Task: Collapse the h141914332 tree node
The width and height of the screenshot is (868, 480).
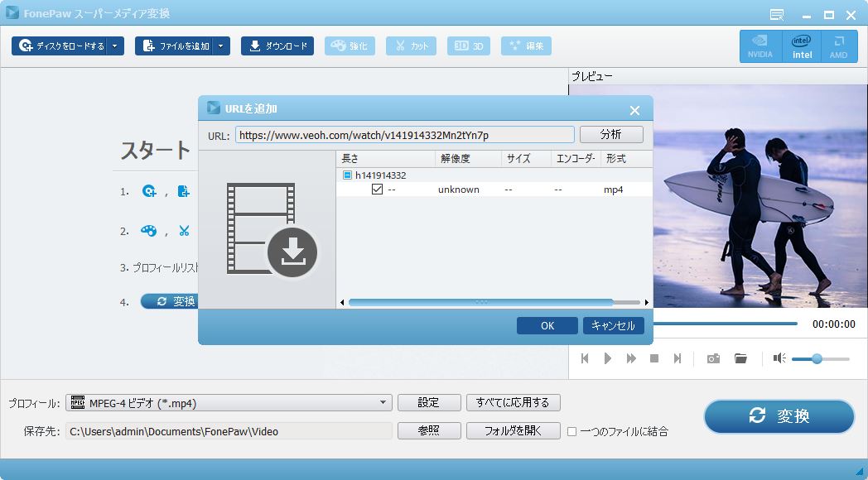Action: pos(347,175)
